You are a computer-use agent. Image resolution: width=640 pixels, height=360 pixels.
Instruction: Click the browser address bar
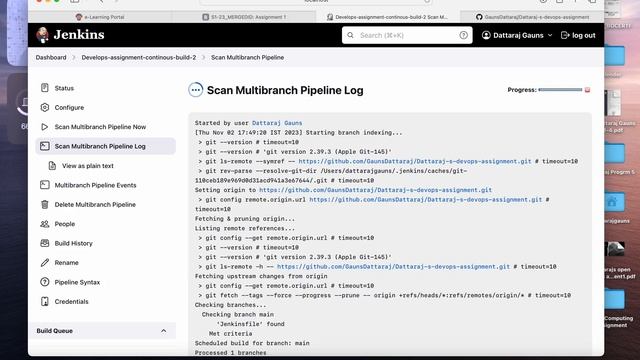[316, 2]
